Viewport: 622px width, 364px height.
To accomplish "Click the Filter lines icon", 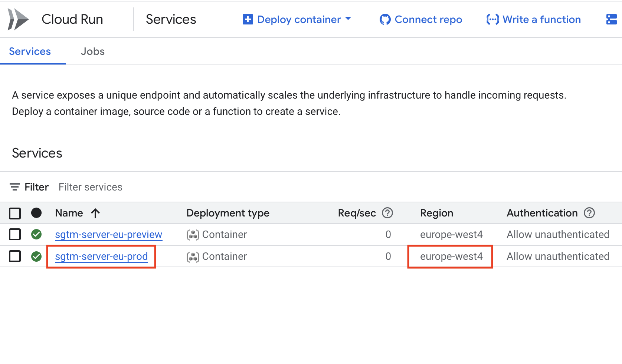I will (x=15, y=187).
